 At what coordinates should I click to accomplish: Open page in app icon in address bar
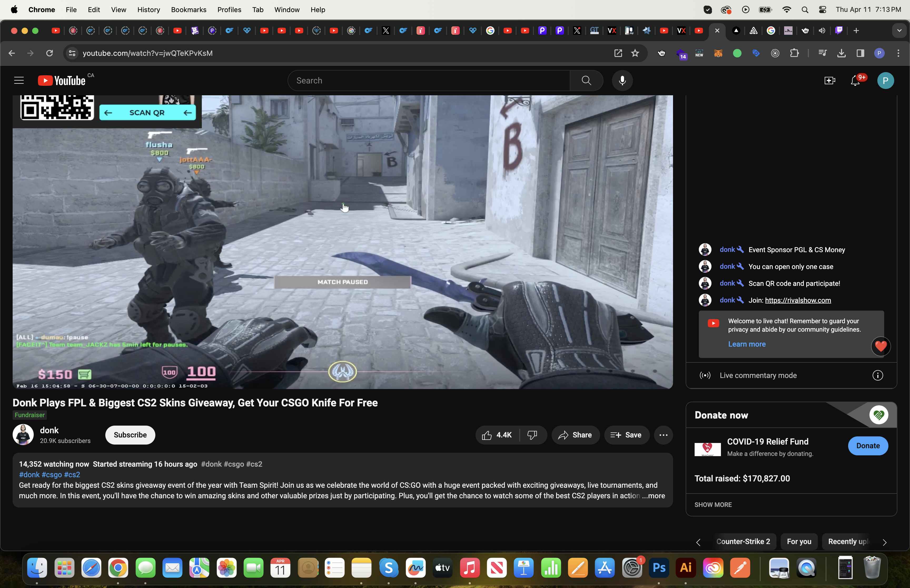coord(618,53)
